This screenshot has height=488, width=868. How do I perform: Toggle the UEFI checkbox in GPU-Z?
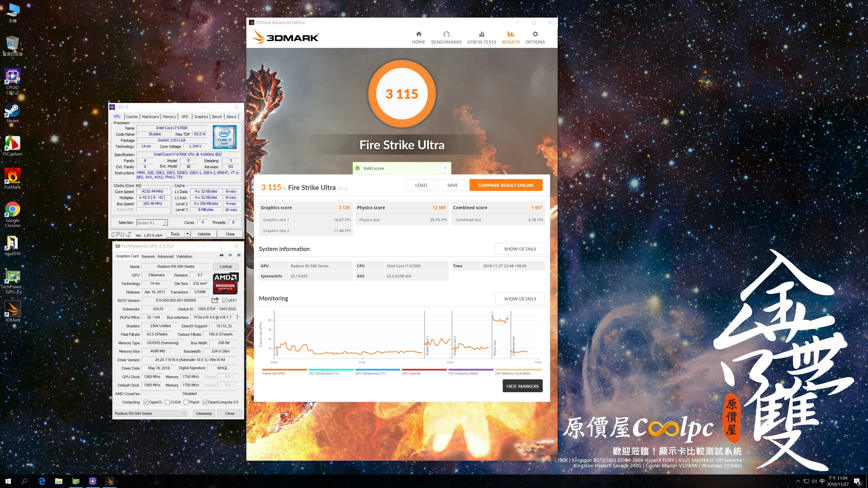(x=224, y=300)
